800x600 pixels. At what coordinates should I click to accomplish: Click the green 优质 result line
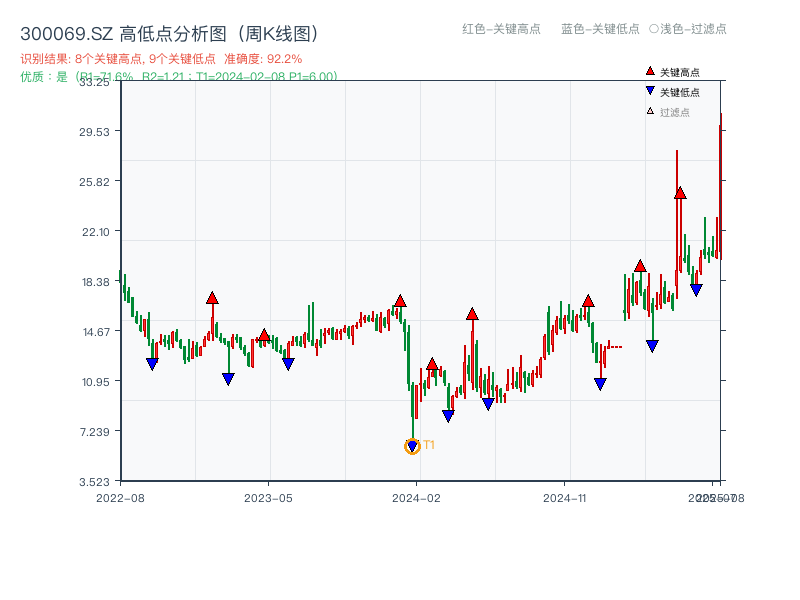click(x=179, y=77)
